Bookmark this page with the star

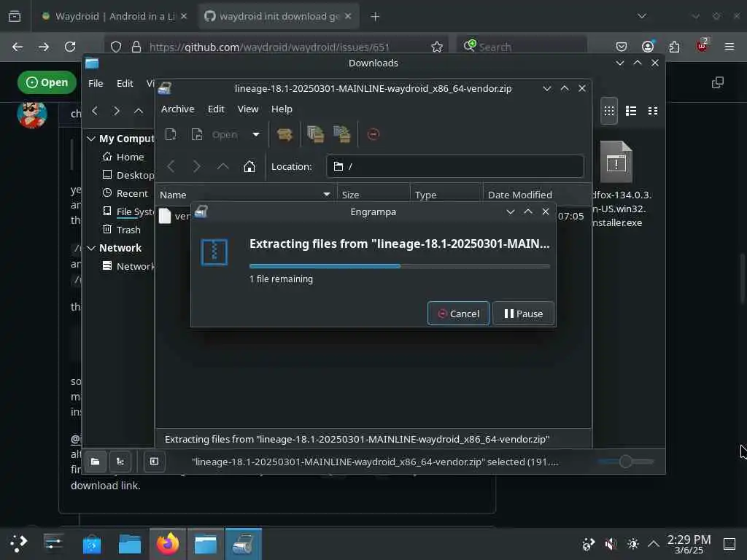[437, 47]
